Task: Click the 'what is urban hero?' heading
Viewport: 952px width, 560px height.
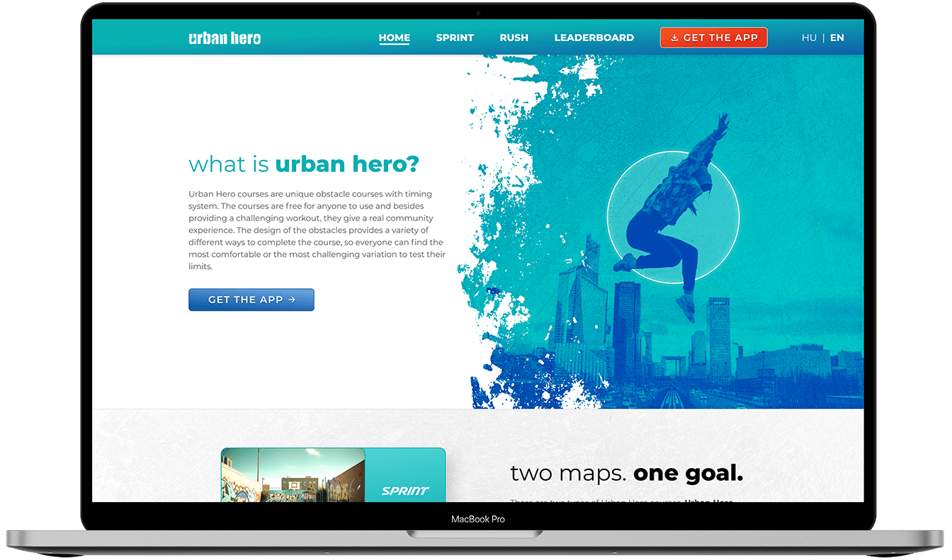Action: coord(304,164)
